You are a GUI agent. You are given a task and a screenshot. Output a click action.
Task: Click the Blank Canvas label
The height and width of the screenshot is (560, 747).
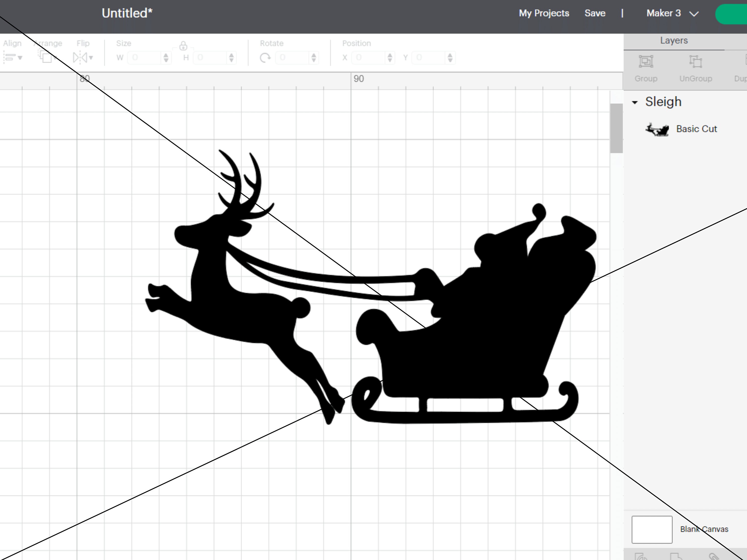point(704,529)
